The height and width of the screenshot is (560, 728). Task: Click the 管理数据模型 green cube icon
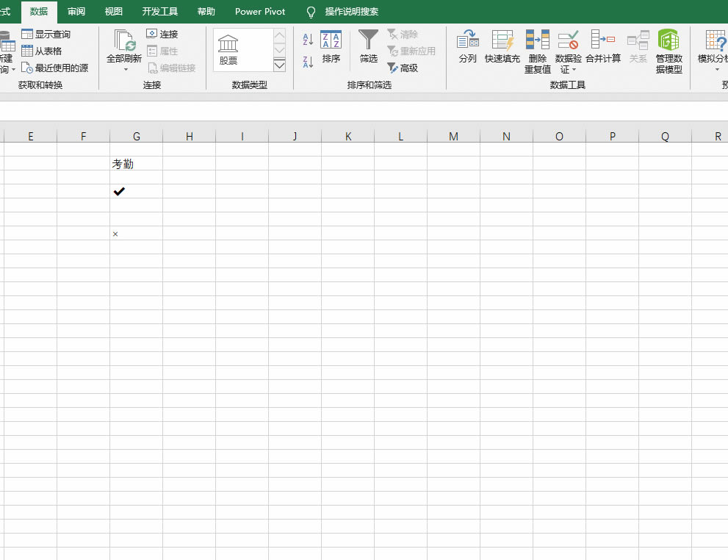pos(668,40)
